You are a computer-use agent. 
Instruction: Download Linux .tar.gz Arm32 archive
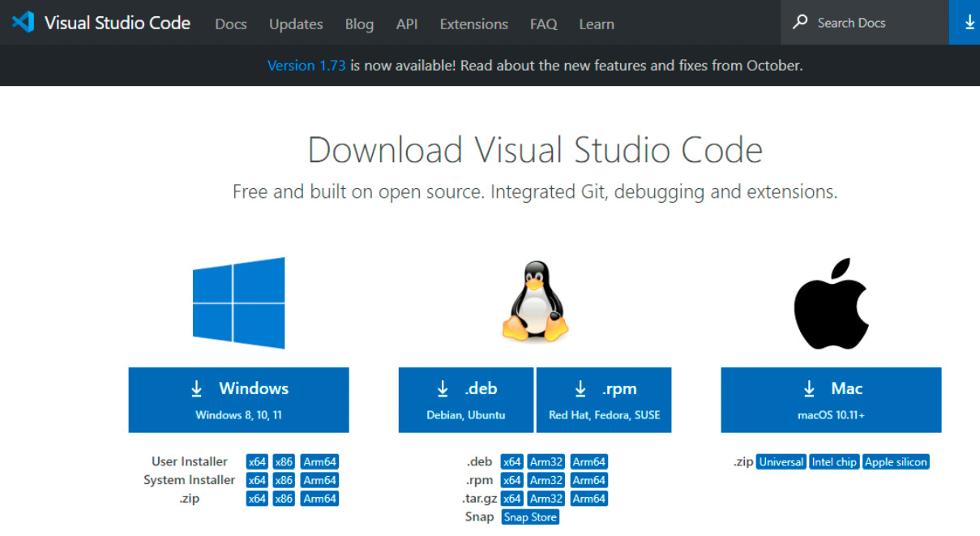(546, 499)
